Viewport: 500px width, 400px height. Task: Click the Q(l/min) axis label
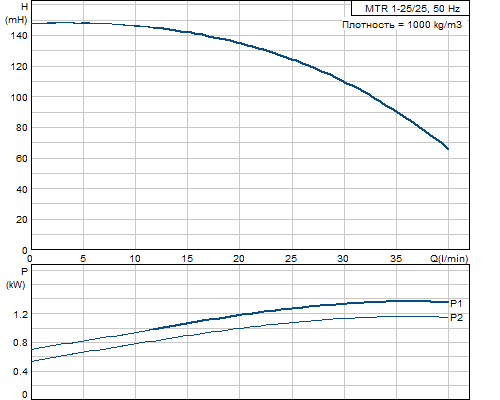pyautogui.click(x=449, y=259)
